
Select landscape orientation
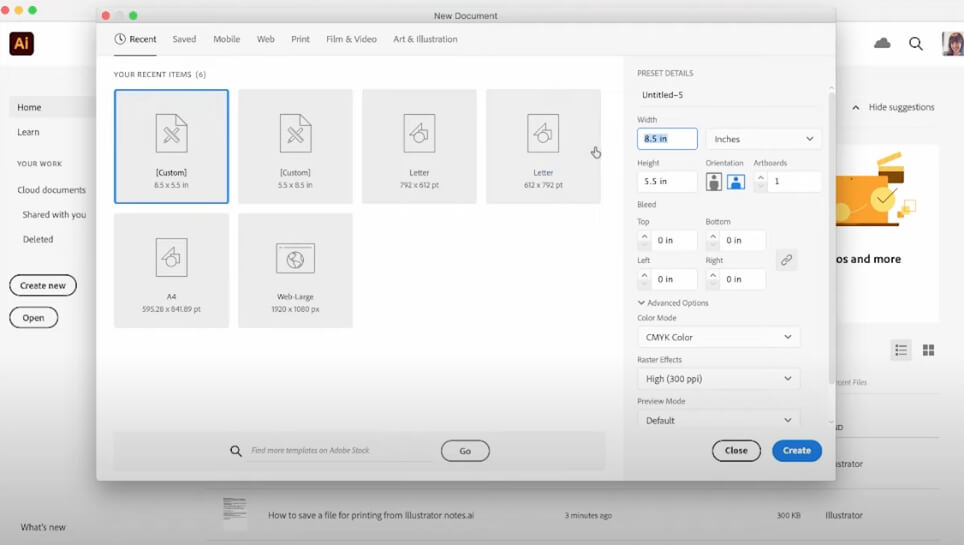[736, 182]
